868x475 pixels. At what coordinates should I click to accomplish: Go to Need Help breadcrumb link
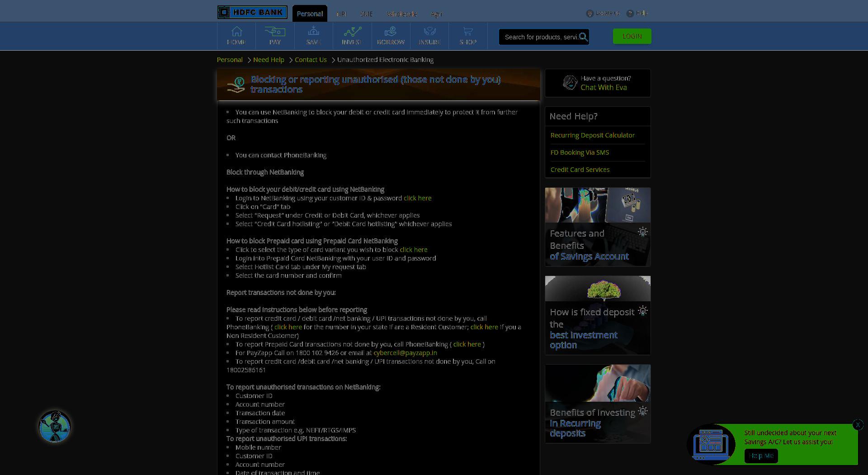pyautogui.click(x=269, y=60)
